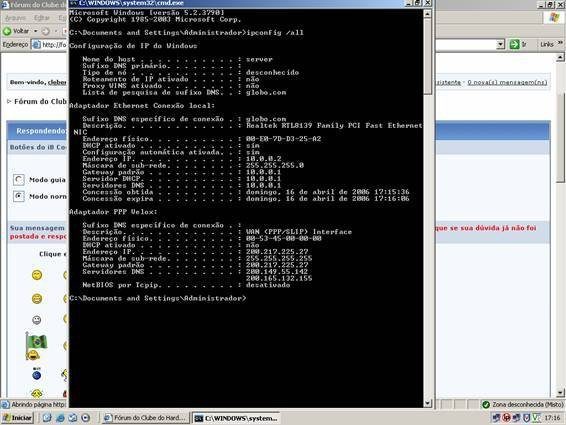Click the DNS server 200.149.55.142 entry

tap(277, 272)
